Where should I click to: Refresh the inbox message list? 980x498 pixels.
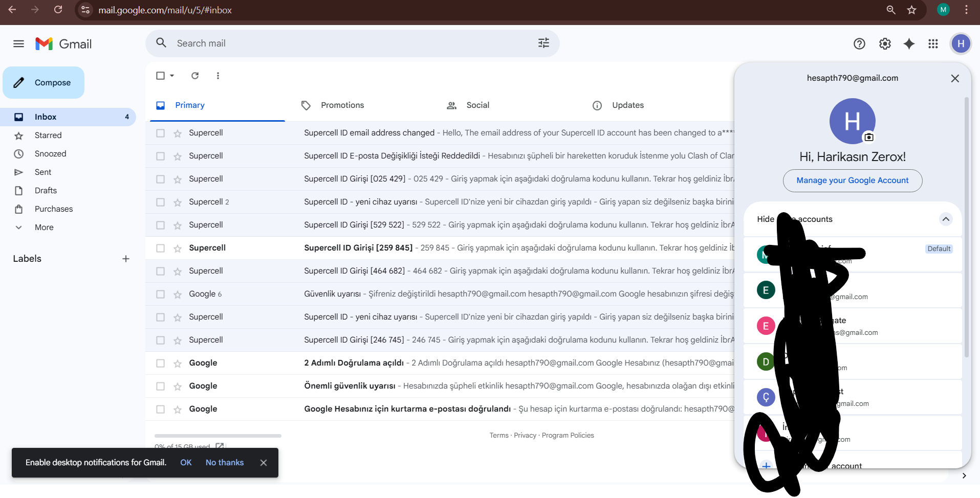pyautogui.click(x=195, y=76)
